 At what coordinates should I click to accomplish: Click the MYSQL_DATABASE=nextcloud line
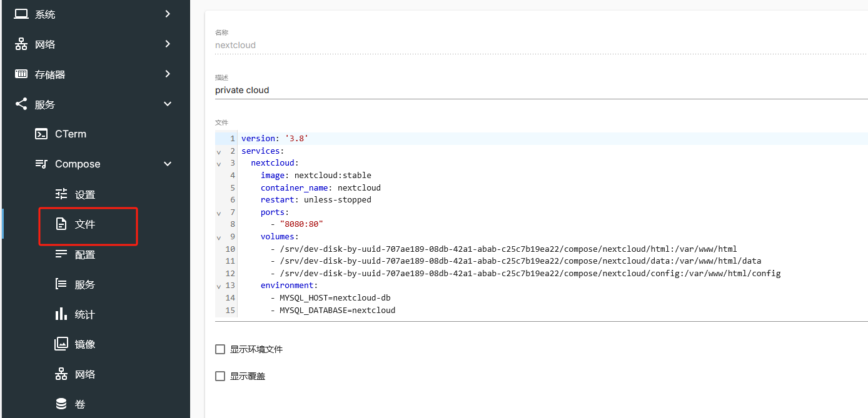coord(333,310)
